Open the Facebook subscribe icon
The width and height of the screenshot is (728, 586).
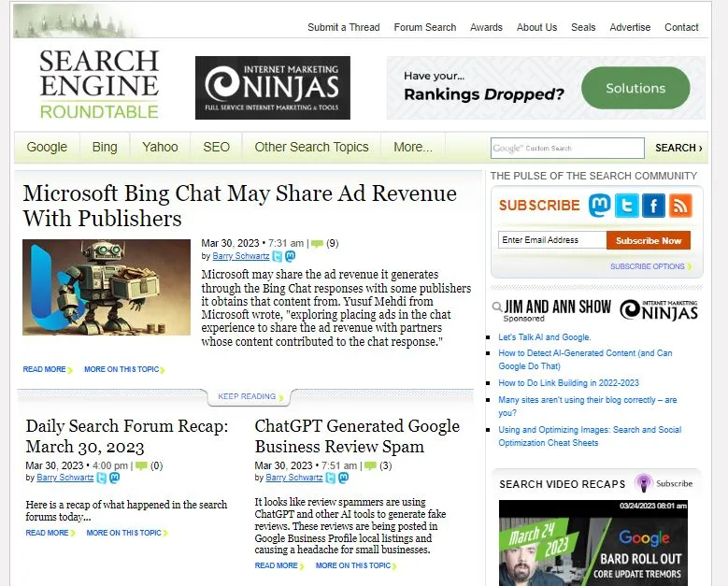point(654,206)
